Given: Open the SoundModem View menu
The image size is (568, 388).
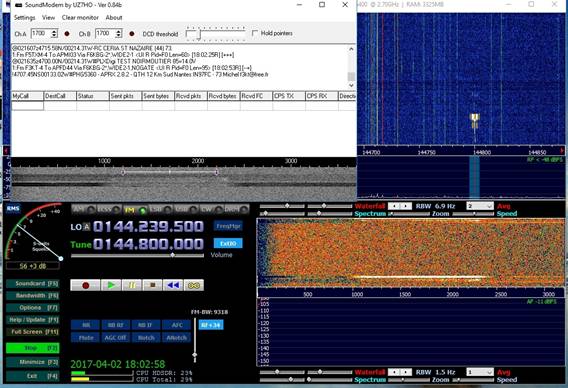Looking at the screenshot, I should [x=48, y=18].
